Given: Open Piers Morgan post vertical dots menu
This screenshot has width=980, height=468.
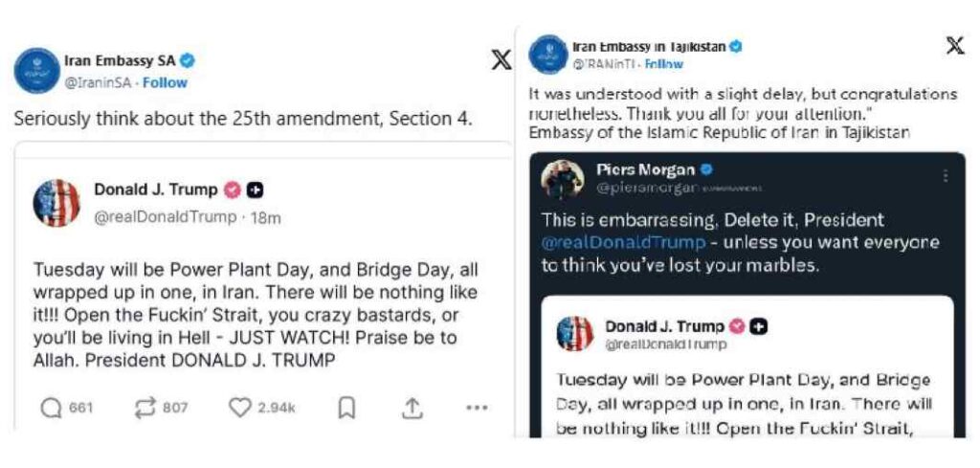Looking at the screenshot, I should click(946, 176).
